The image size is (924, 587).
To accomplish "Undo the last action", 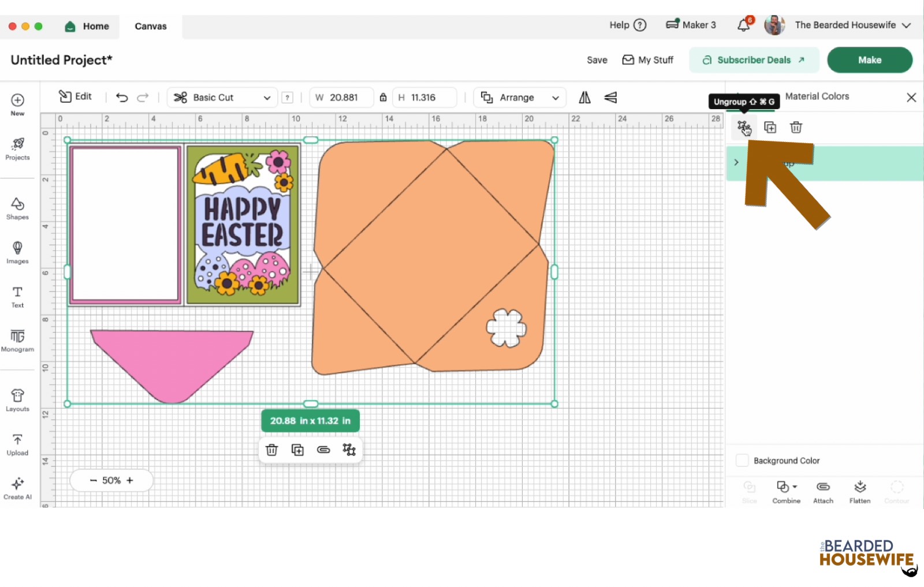I will [x=122, y=98].
